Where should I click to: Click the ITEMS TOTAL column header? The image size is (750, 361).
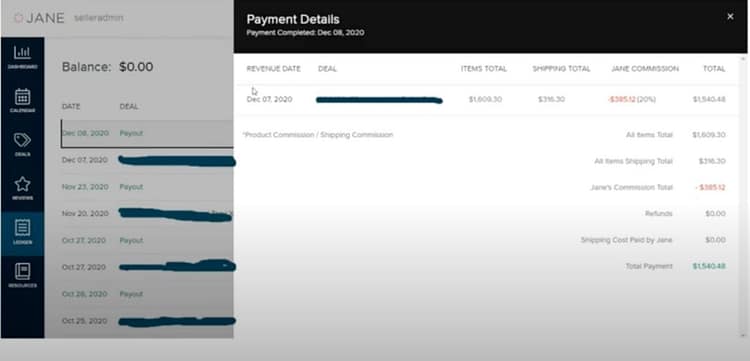click(x=484, y=69)
